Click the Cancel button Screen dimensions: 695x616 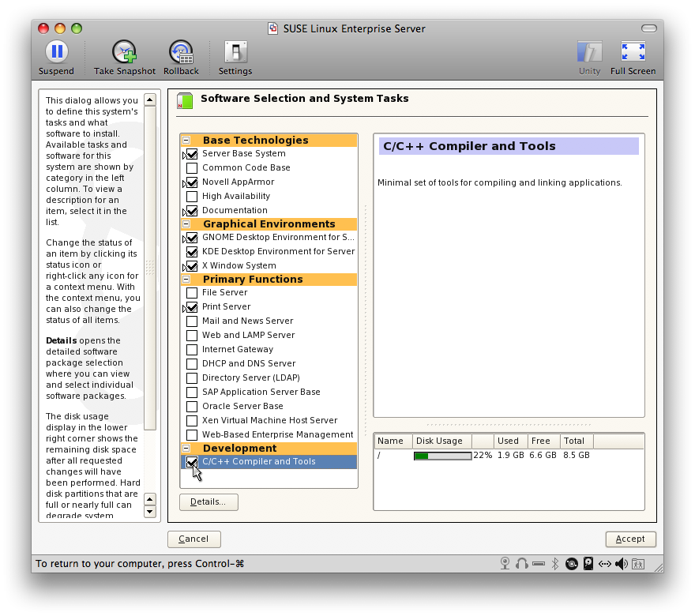click(194, 539)
